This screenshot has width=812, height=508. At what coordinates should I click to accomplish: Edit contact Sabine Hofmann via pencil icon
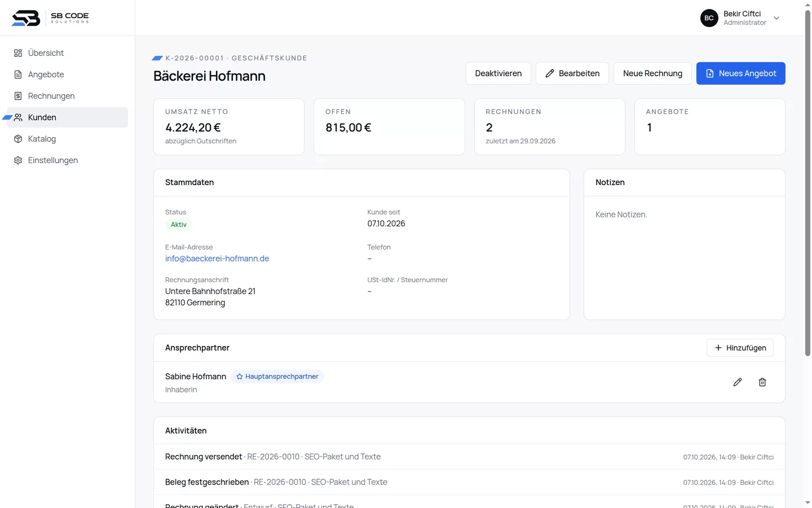point(738,382)
